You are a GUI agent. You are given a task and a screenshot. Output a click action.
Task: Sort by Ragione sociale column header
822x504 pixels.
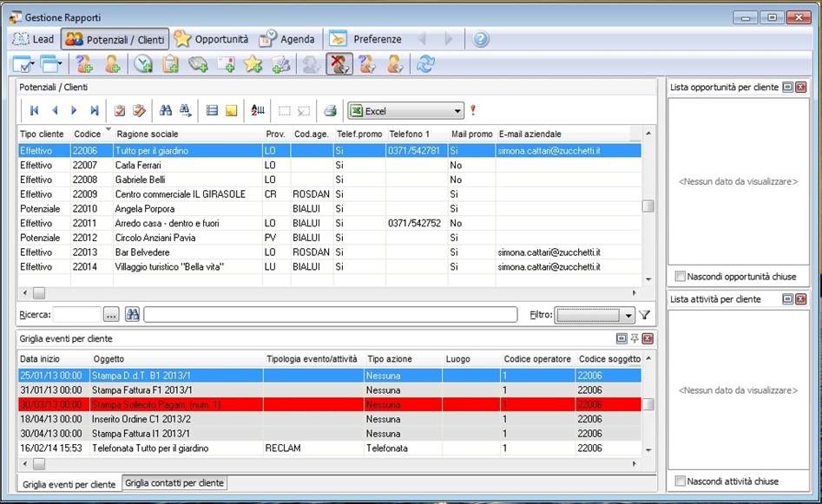coord(147,134)
